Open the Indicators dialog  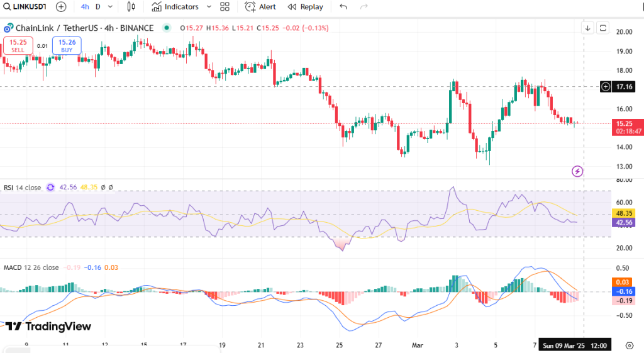(x=175, y=6)
